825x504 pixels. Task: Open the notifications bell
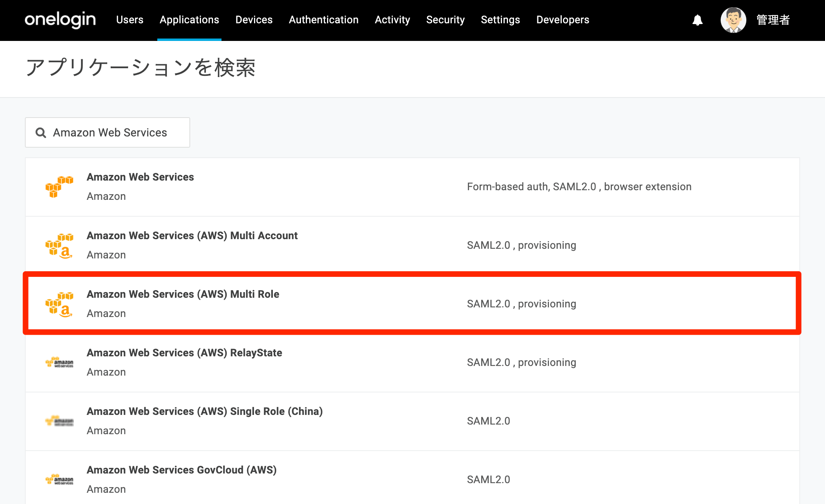pyautogui.click(x=697, y=20)
